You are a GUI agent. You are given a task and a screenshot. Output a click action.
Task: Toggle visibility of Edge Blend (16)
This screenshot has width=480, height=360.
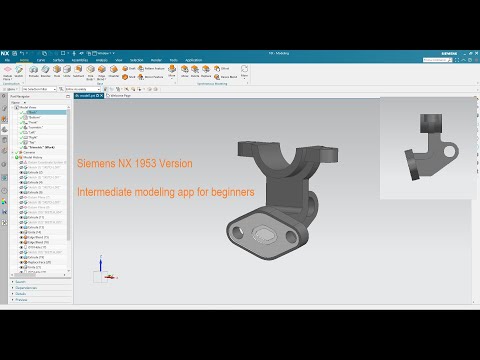click(x=22, y=242)
